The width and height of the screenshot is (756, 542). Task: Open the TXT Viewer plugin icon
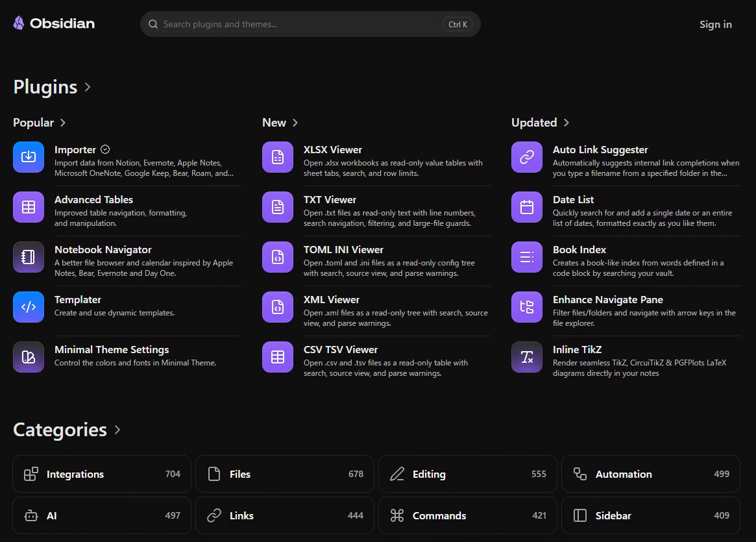pos(278,207)
